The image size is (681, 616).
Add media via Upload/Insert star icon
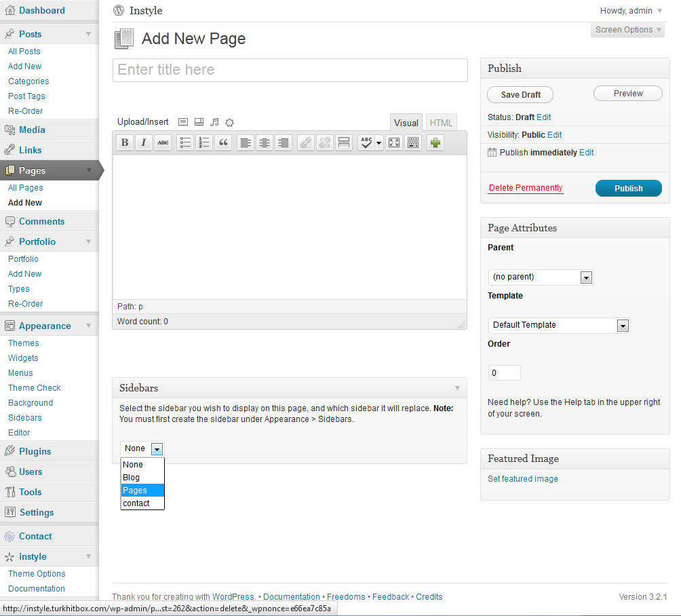(230, 123)
